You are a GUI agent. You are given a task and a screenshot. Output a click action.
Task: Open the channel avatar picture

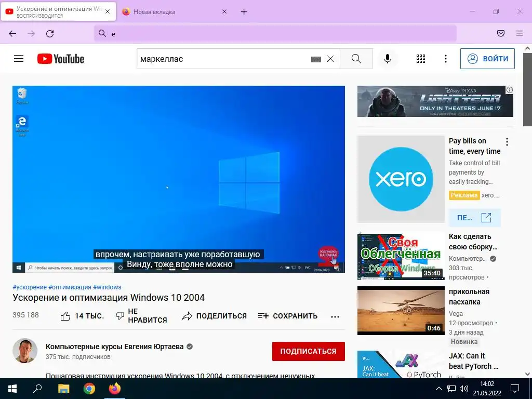(x=25, y=351)
